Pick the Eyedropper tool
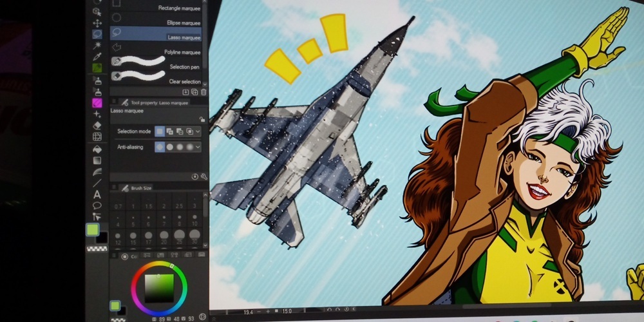 97,57
